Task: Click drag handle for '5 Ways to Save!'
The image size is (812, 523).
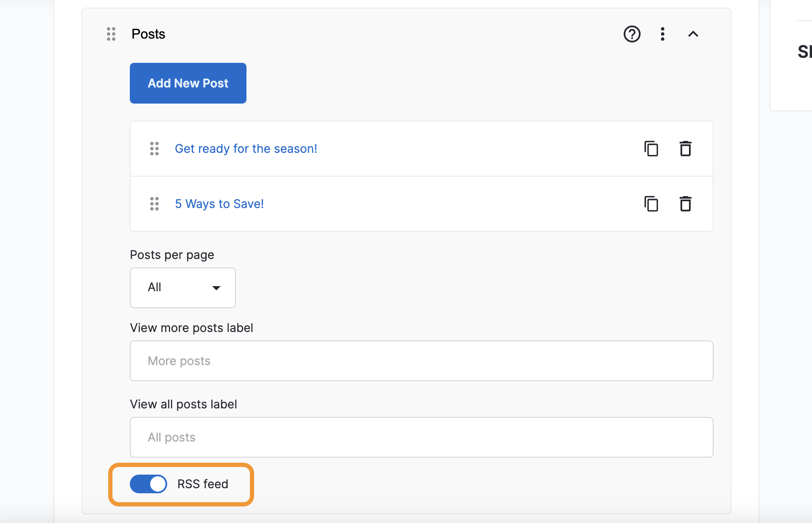Action: click(154, 204)
